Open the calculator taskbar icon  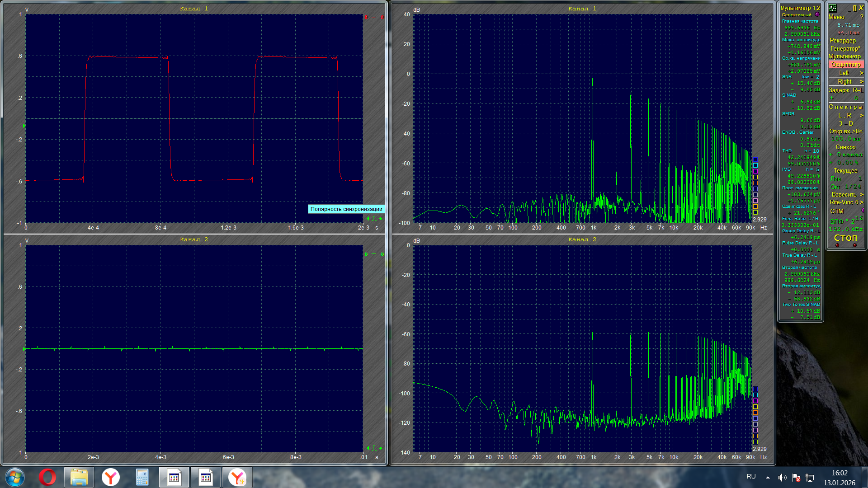[x=142, y=477]
